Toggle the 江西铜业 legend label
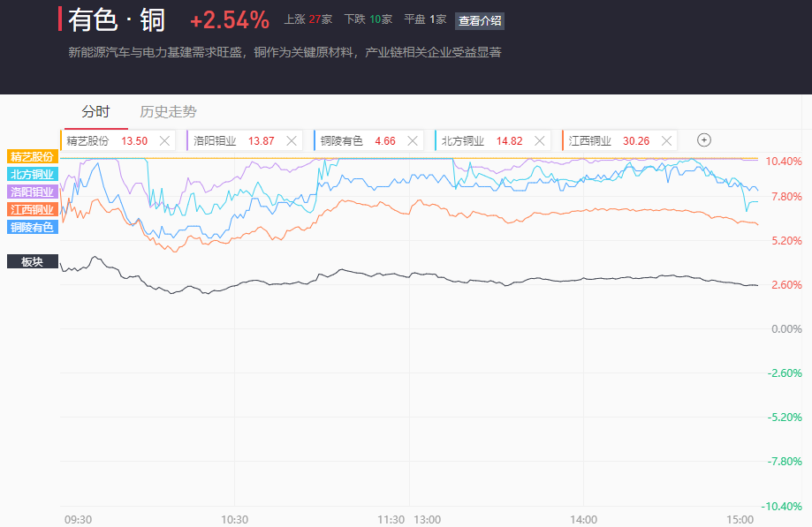Viewport: 812px width, 527px height. [33, 209]
